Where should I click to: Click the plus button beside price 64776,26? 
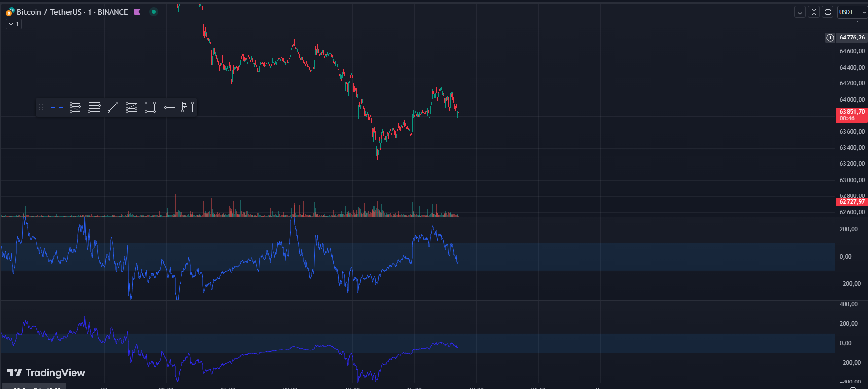coord(831,38)
